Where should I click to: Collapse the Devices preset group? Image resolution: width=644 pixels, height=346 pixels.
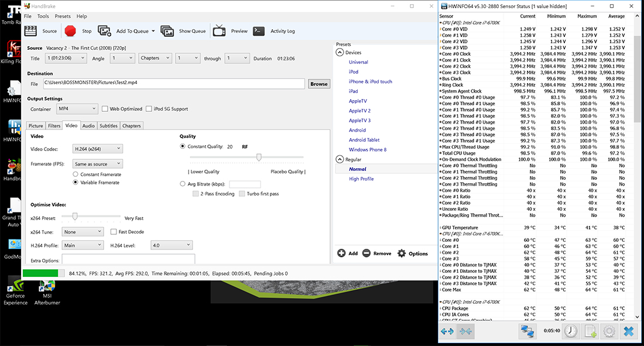tap(340, 53)
